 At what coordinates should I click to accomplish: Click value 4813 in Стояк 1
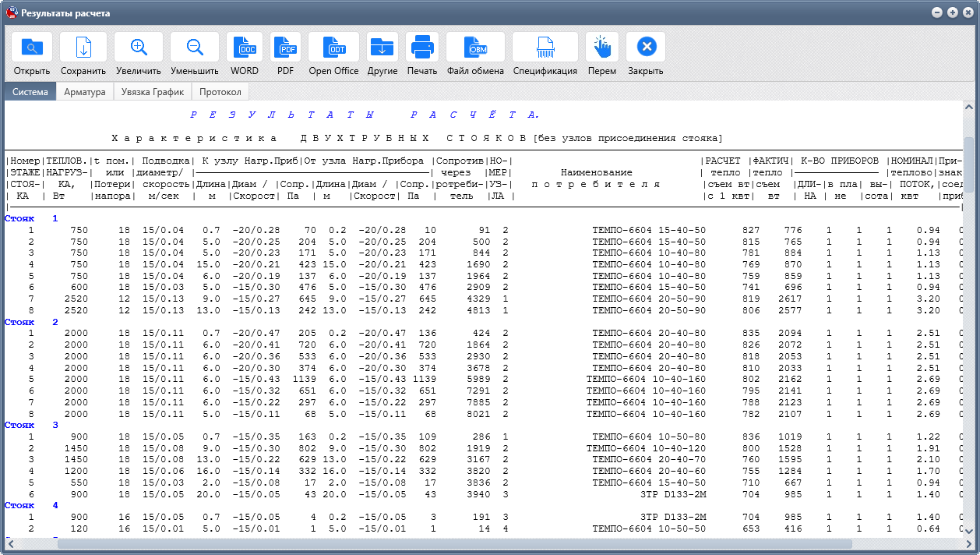point(479,310)
